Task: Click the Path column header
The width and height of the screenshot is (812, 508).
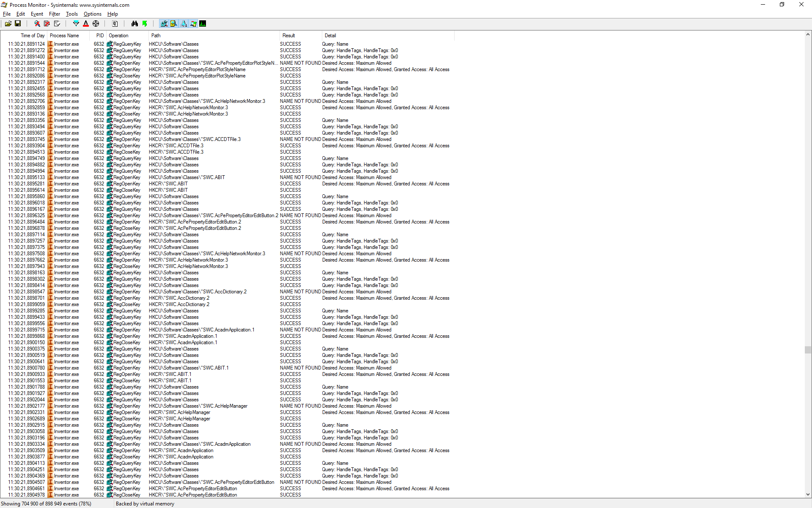Action: pyautogui.click(x=214, y=36)
